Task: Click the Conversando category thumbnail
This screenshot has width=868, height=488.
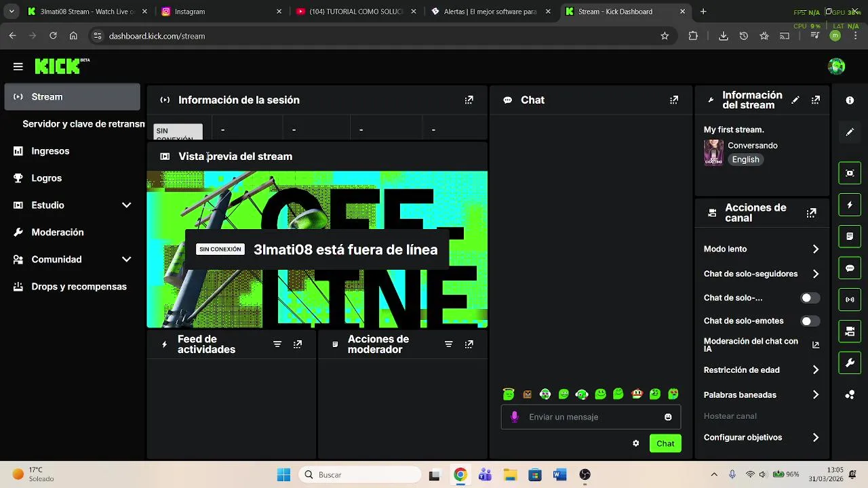Action: click(x=713, y=152)
